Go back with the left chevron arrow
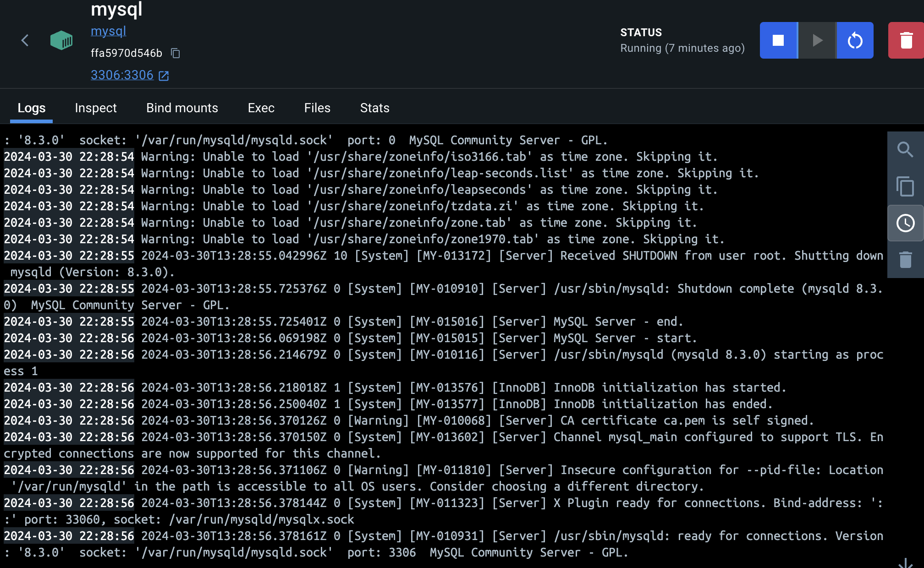Image resolution: width=924 pixels, height=568 pixels. pos(25,40)
